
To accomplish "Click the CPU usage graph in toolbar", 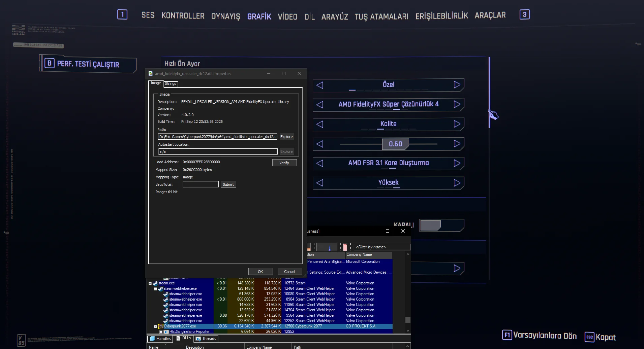I will [x=327, y=247].
